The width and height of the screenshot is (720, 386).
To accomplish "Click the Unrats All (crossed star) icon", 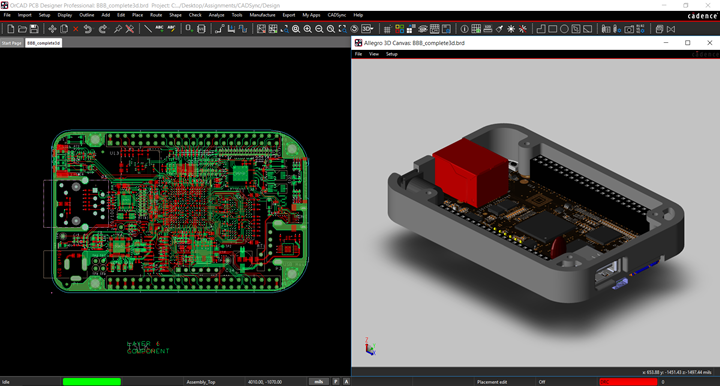I will (x=523, y=29).
